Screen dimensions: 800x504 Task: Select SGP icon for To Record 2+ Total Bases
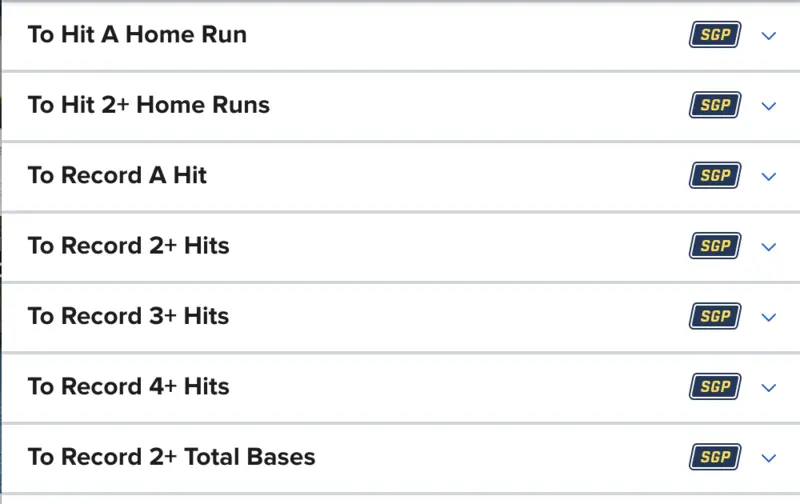pos(715,458)
